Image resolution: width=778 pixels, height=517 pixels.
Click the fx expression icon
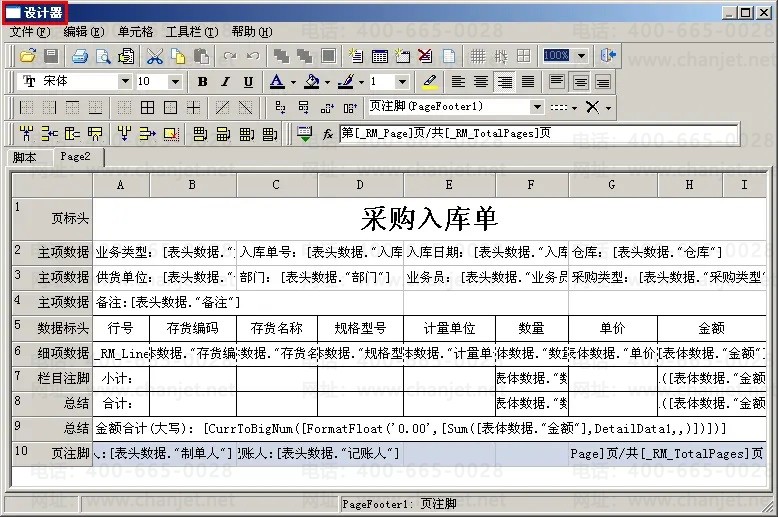pos(327,133)
